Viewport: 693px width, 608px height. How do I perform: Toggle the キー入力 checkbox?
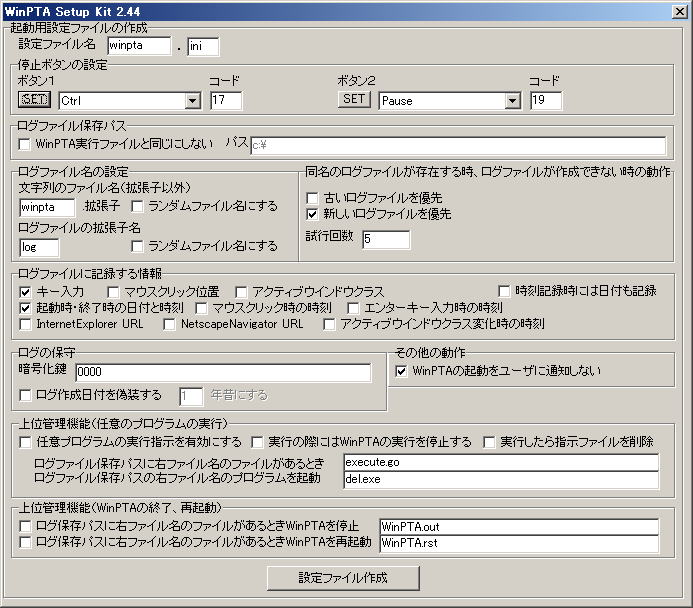26,291
